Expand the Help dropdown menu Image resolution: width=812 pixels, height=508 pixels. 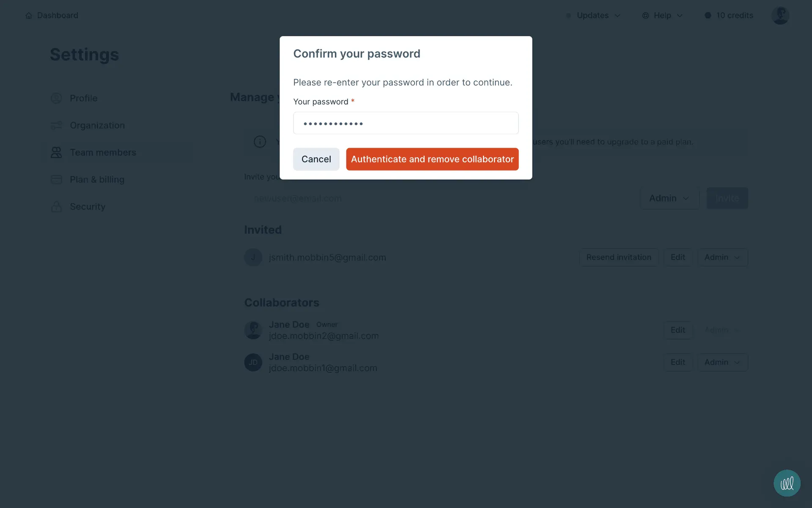coord(663,16)
